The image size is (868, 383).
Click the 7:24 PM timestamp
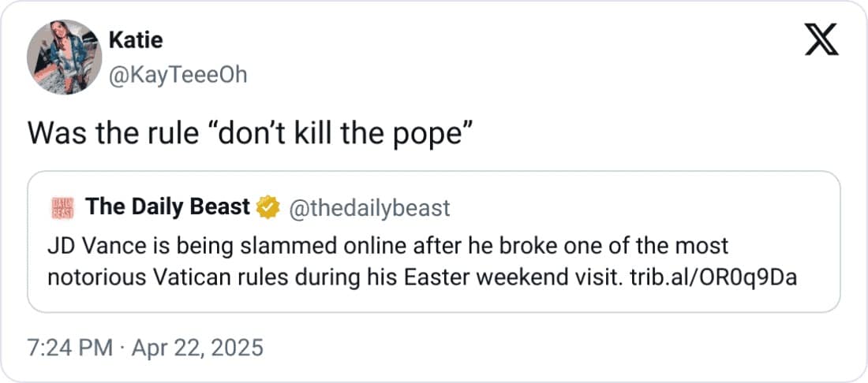(x=69, y=347)
